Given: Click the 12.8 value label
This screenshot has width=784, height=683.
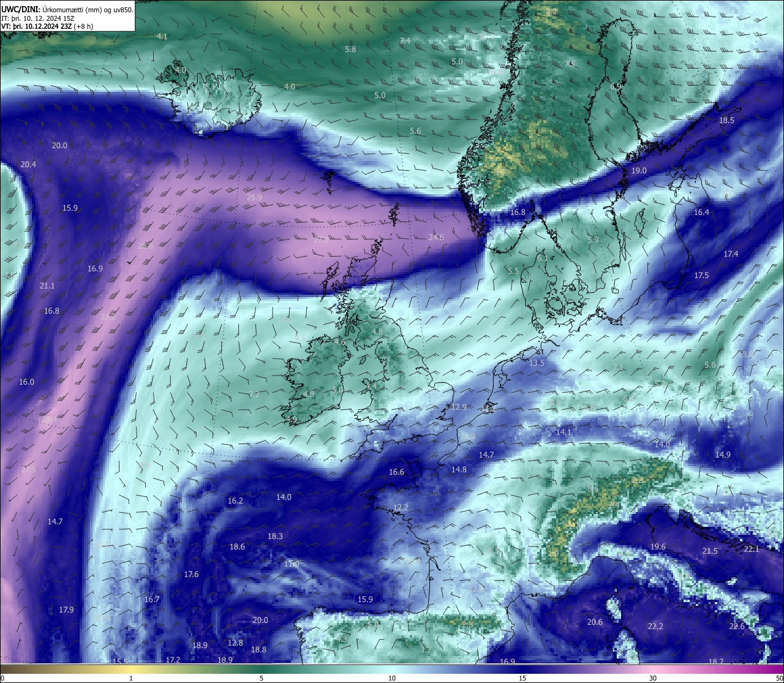Looking at the screenshot, I should 235,643.
